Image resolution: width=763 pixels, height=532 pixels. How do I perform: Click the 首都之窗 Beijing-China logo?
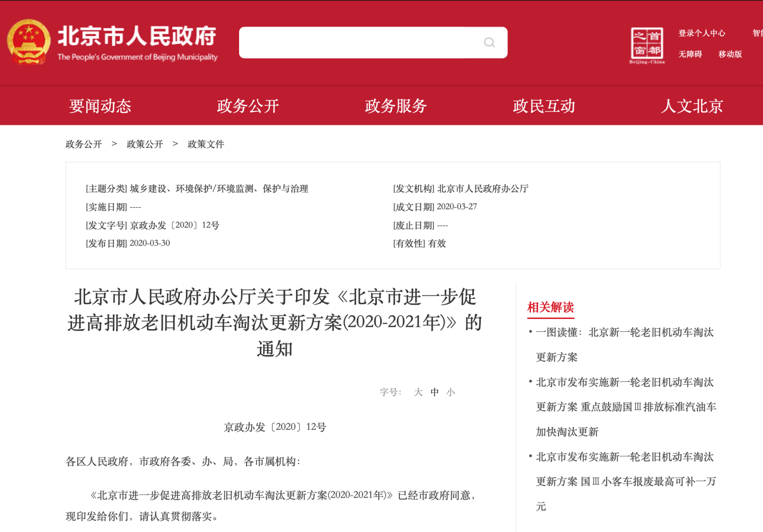647,45
